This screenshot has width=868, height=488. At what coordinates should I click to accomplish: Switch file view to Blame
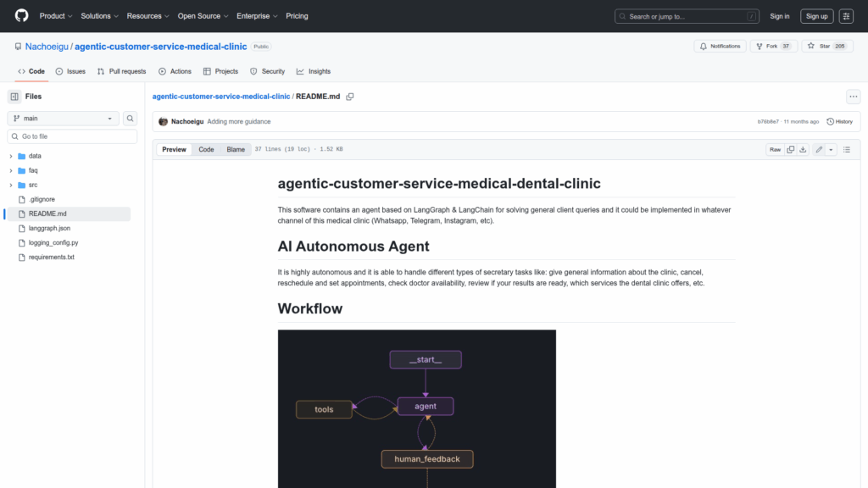click(x=236, y=149)
